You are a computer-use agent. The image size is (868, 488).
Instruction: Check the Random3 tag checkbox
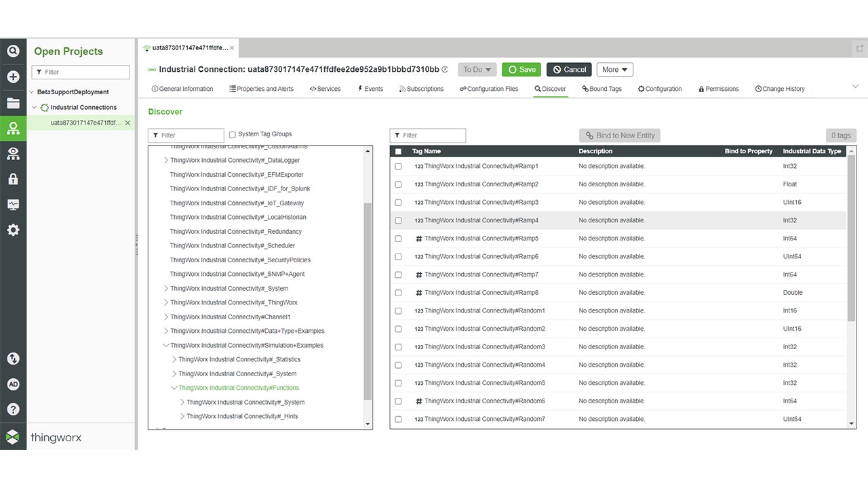398,347
